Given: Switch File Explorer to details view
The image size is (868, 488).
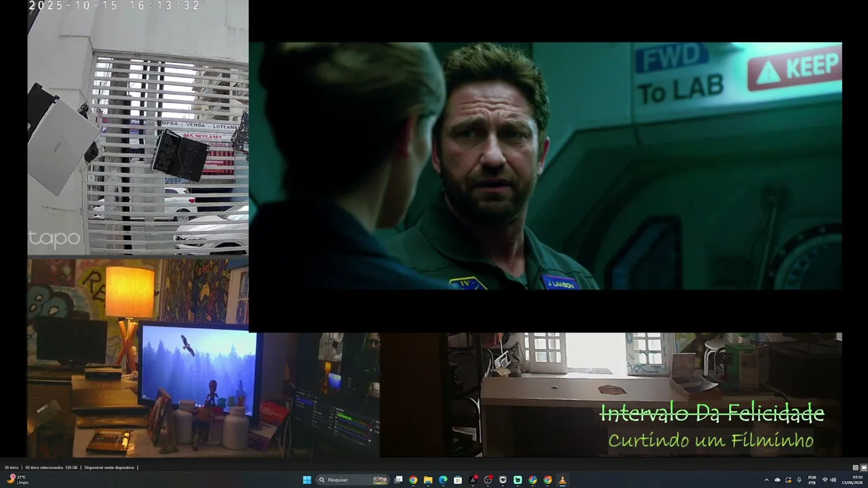Looking at the screenshot, I should (x=856, y=468).
